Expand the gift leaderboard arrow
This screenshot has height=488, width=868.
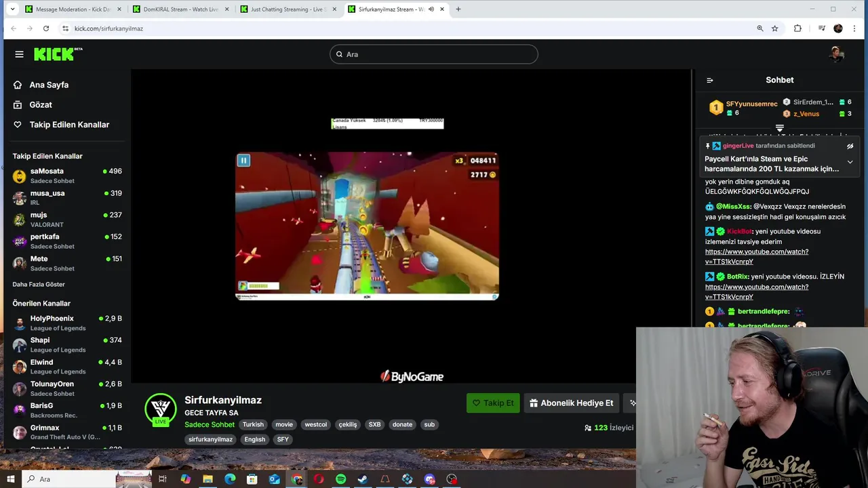coord(780,127)
